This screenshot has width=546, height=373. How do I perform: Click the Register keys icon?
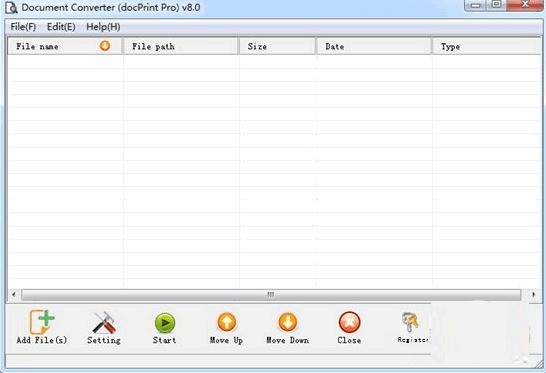coord(410,322)
